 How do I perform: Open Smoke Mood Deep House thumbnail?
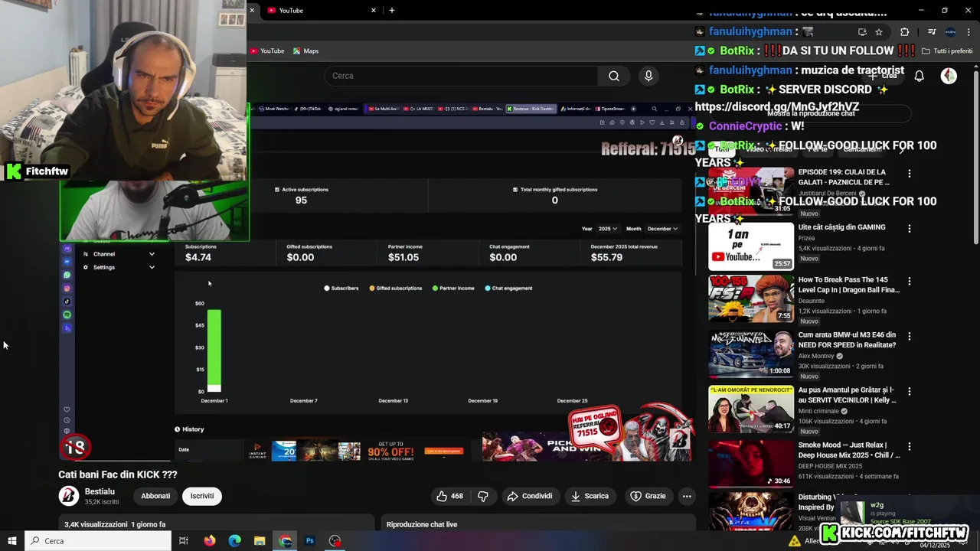tap(751, 464)
